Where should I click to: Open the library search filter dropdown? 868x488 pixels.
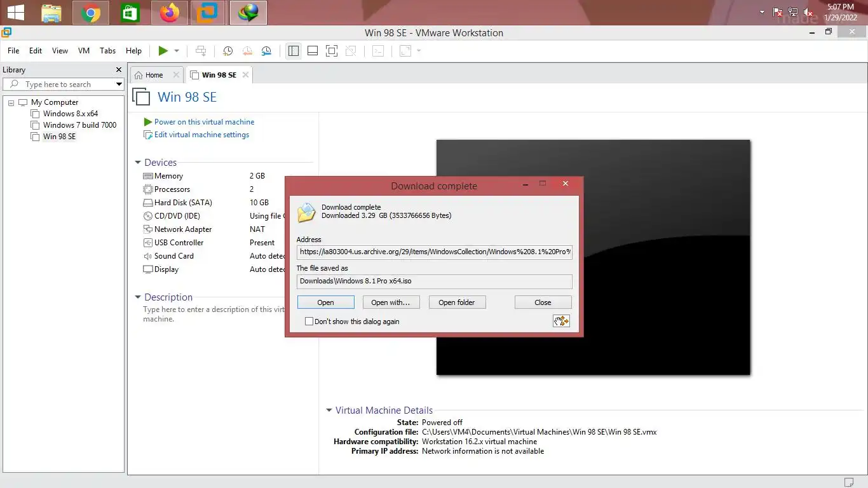pos(119,85)
